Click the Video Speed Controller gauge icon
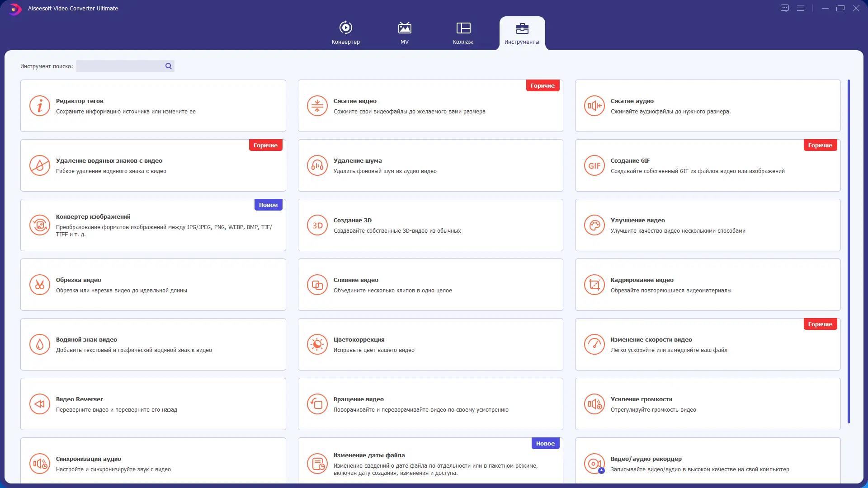The width and height of the screenshot is (868, 488). tap(594, 345)
